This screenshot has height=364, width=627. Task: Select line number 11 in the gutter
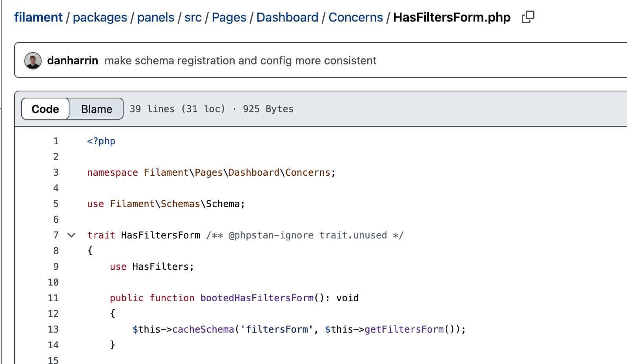tap(53, 298)
